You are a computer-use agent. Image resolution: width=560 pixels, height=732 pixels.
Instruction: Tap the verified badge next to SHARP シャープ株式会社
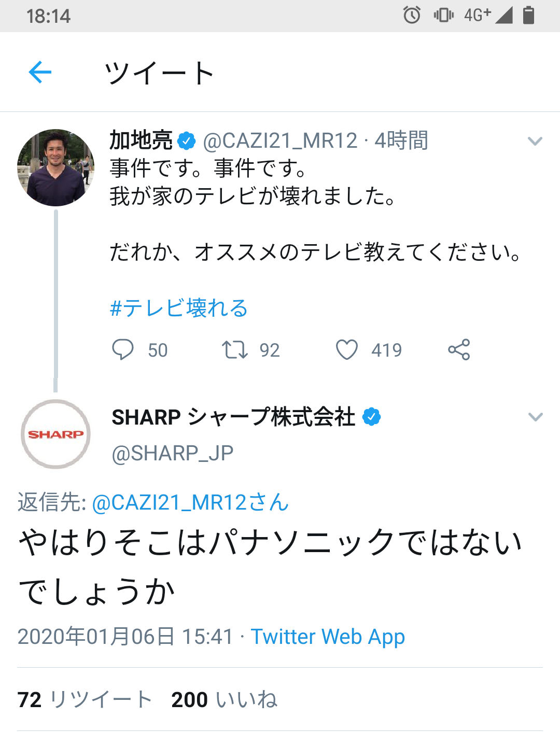(371, 417)
